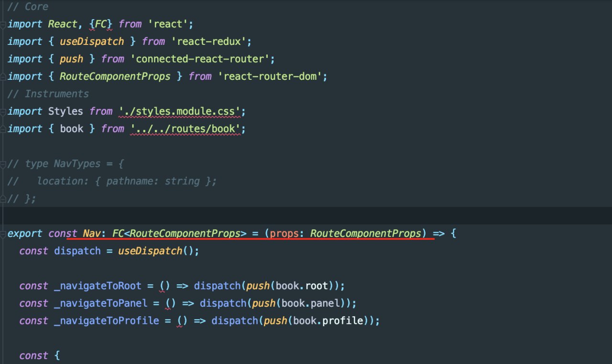Click the 'useDispatch()' call
This screenshot has height=364, width=612.
point(155,251)
